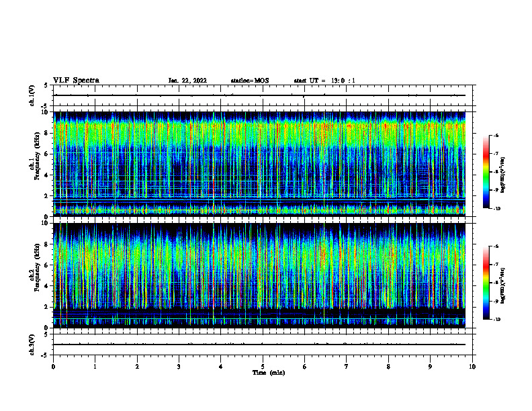532x411 pixels.
Task: Click the time axis tick label "9"
Action: 430,367
